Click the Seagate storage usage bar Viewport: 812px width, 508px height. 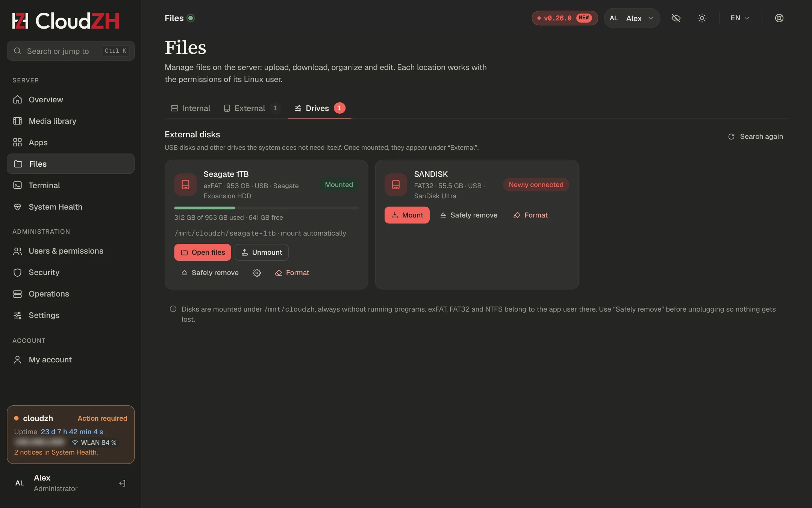[267, 208]
